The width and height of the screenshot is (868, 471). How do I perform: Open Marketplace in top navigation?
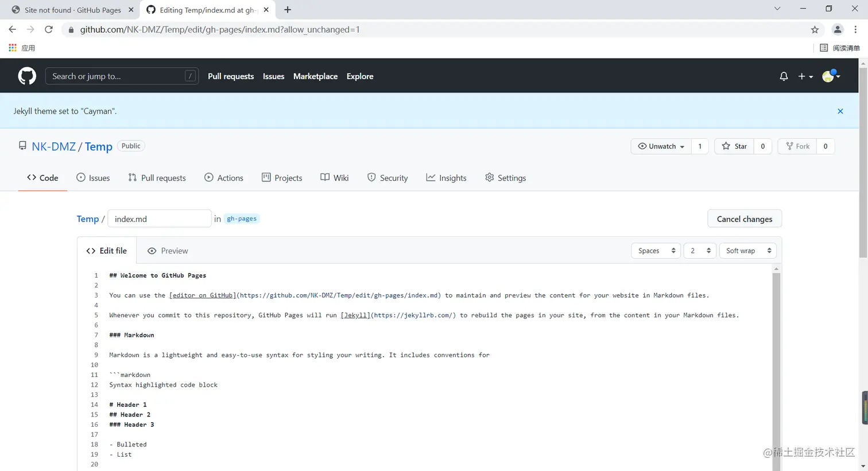(315, 76)
